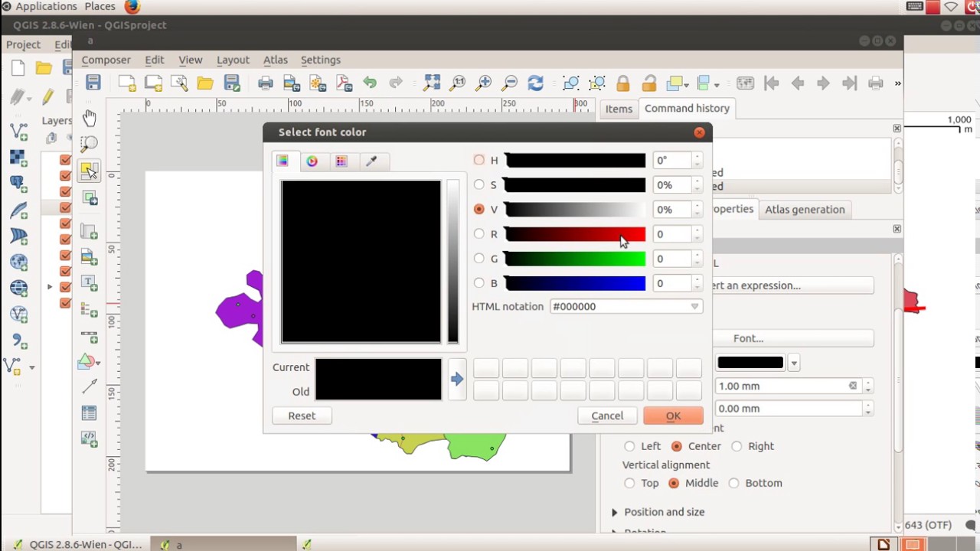
Task: Confirm color with OK button
Action: tap(673, 416)
